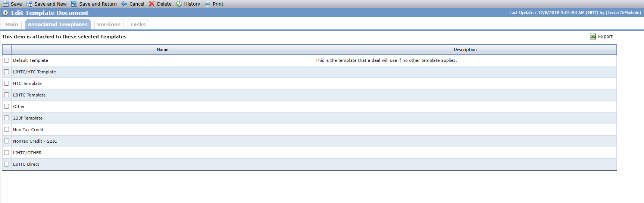Click the Save and Return label
Screen dimensions: 644x203
click(x=98, y=4)
